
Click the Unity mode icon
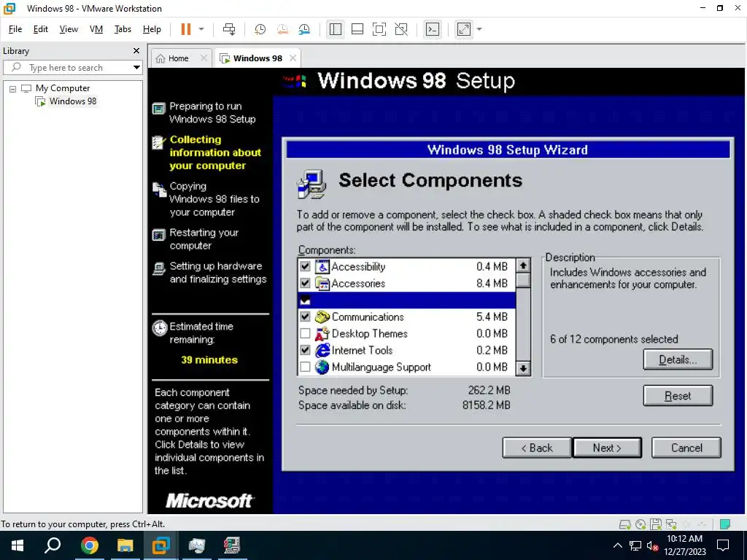[402, 29]
